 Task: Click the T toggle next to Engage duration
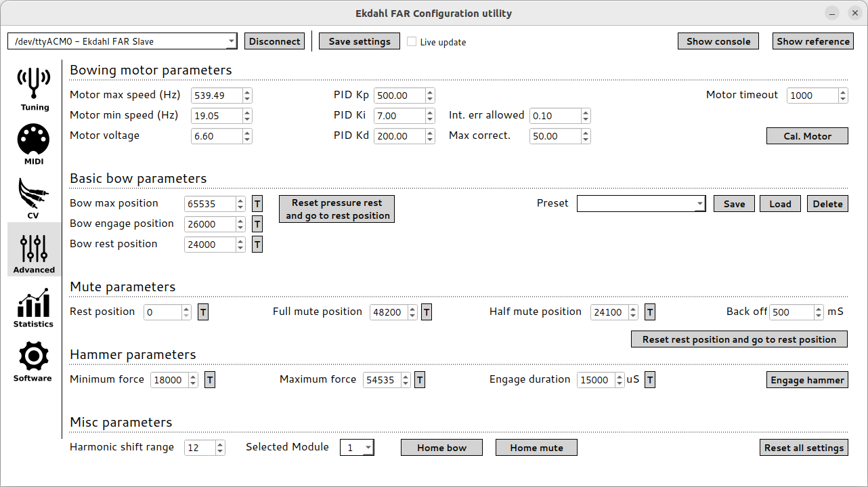tap(650, 380)
